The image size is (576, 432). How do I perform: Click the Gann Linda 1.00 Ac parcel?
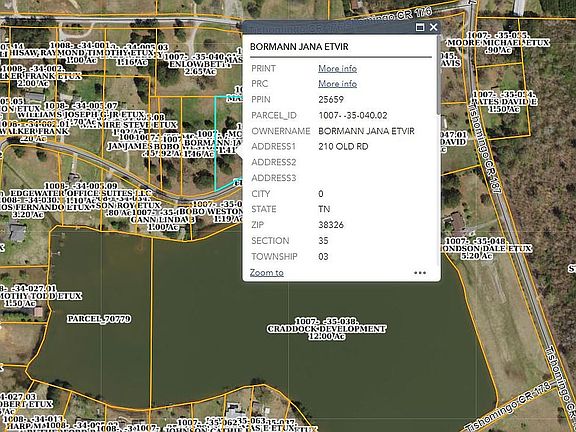point(162,220)
